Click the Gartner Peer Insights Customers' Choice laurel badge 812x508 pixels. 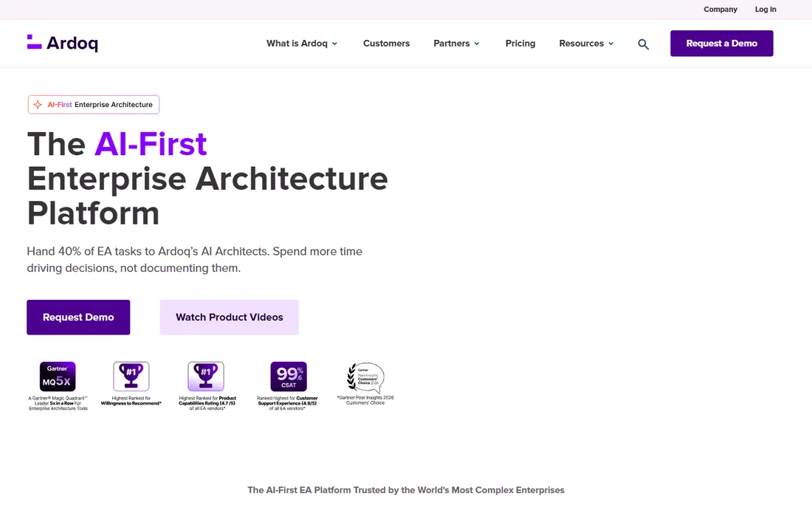(365, 377)
